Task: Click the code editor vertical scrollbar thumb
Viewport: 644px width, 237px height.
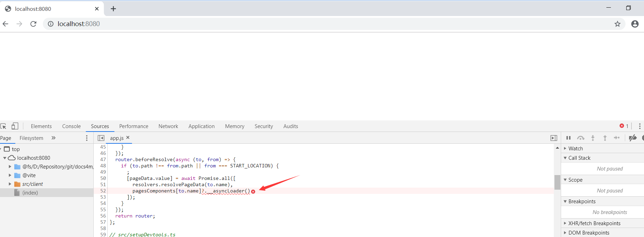Action: (557, 182)
